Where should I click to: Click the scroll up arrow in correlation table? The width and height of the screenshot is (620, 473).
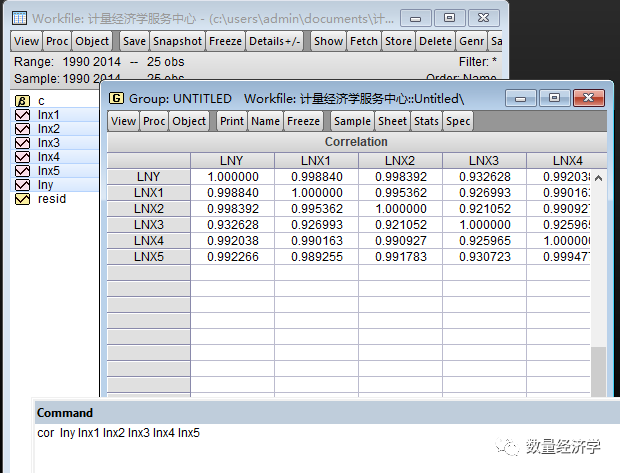coord(599,178)
